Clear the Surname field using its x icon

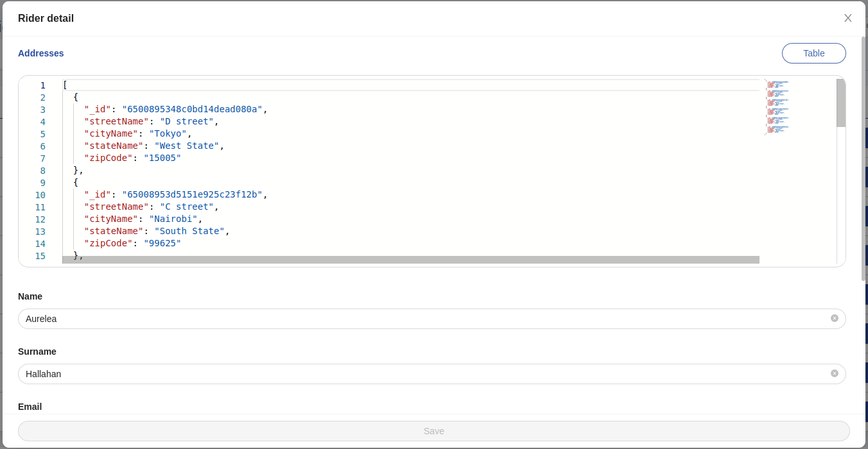tap(834, 373)
